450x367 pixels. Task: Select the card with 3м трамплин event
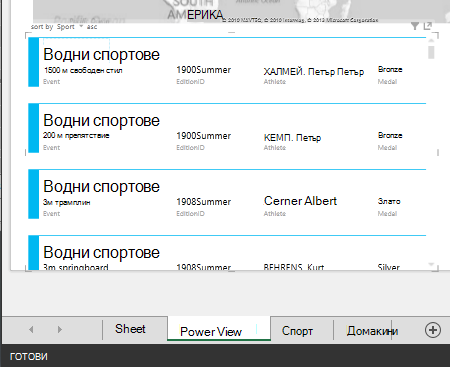point(227,194)
